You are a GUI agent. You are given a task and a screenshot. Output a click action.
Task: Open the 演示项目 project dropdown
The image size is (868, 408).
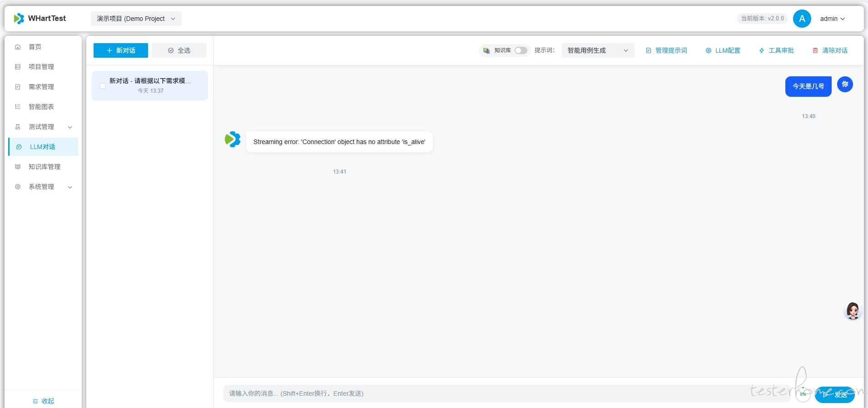click(x=136, y=19)
